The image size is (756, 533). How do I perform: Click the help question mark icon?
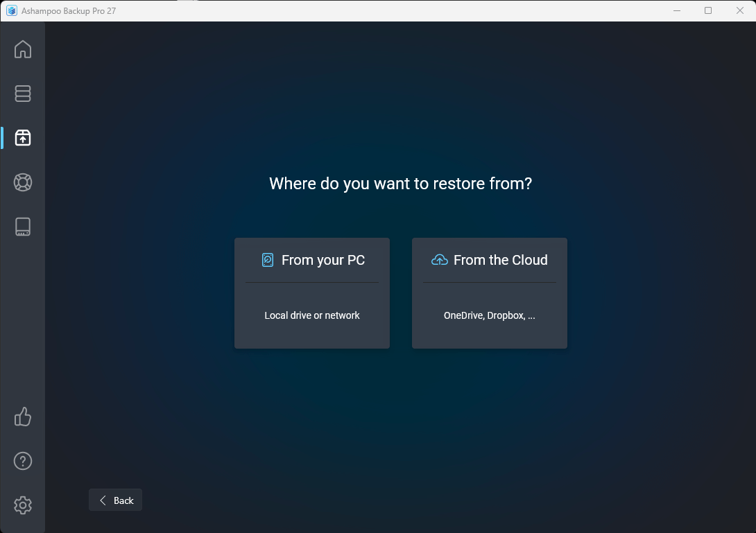click(23, 460)
